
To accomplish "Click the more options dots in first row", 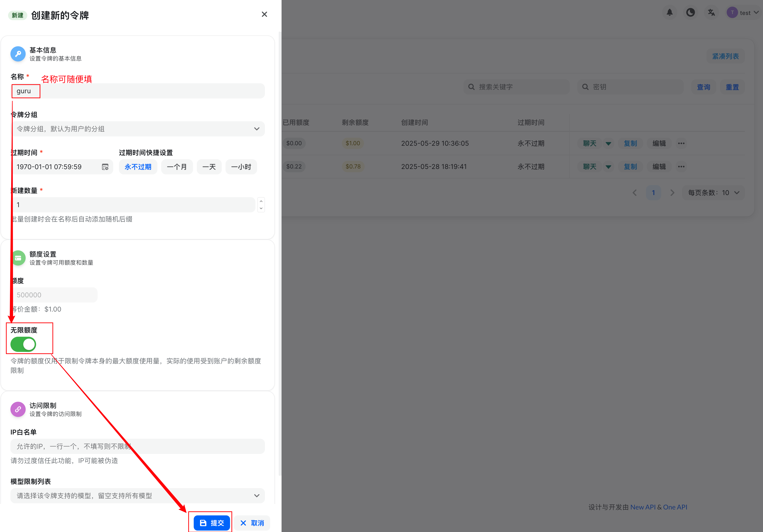I will (681, 144).
